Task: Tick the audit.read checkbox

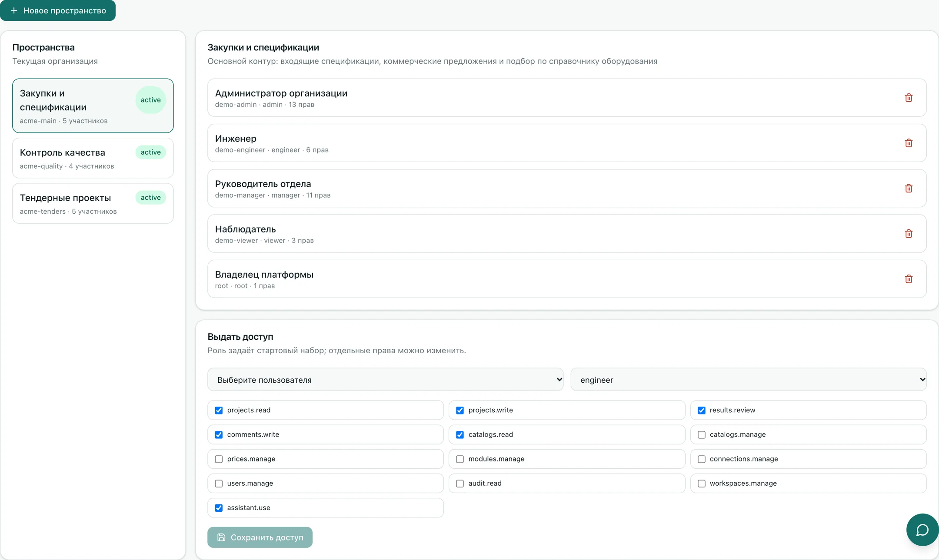Action: (x=460, y=484)
